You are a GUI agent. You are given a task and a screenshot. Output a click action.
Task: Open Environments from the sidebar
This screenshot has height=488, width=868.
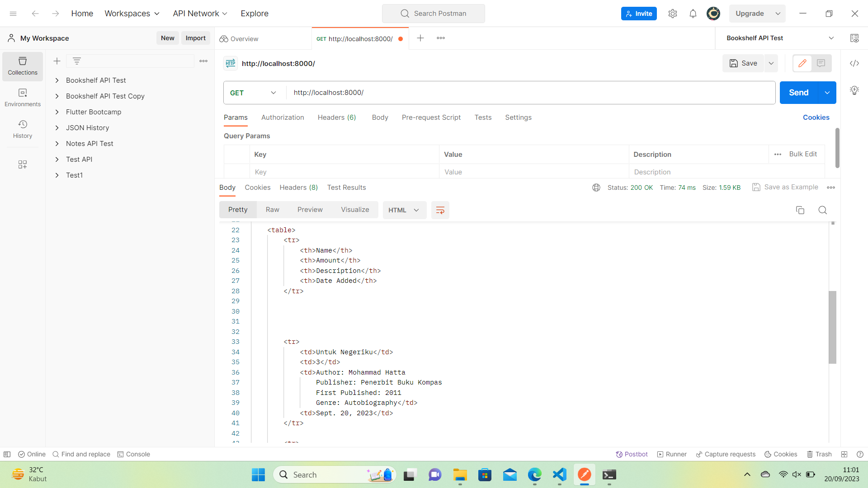click(22, 97)
